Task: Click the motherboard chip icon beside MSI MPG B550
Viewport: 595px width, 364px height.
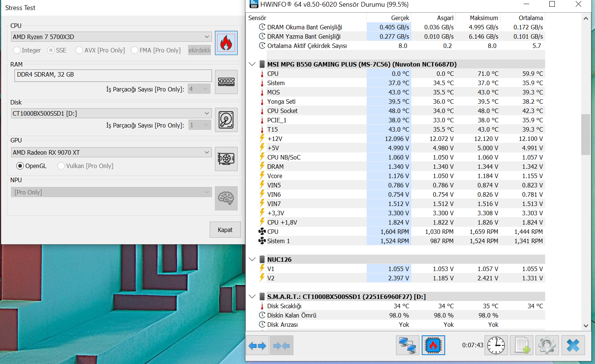Action: (262, 64)
